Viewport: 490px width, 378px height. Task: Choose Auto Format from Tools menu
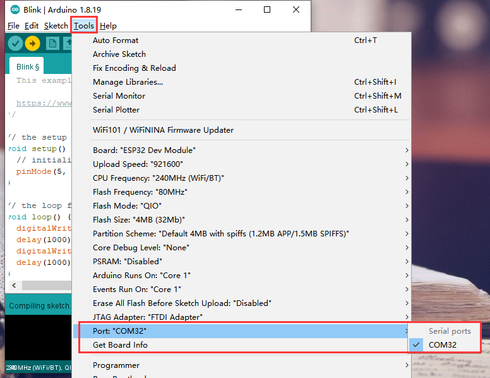(x=241, y=40)
